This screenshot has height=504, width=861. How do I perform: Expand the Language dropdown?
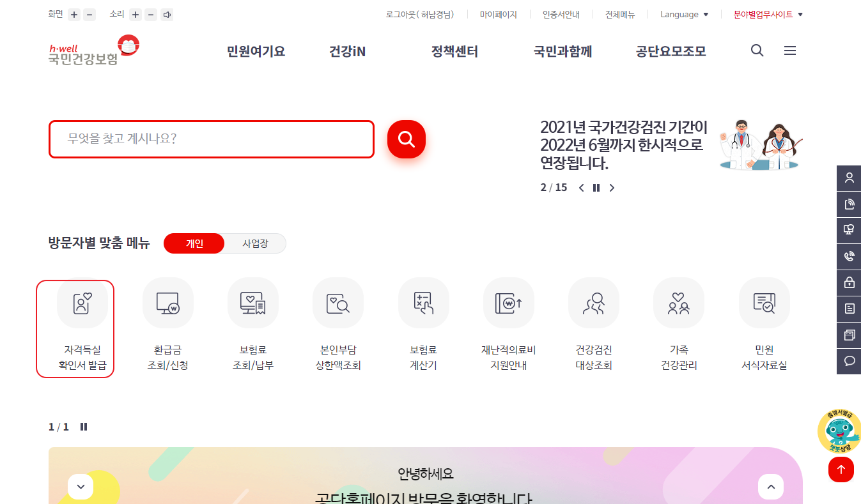684,14
